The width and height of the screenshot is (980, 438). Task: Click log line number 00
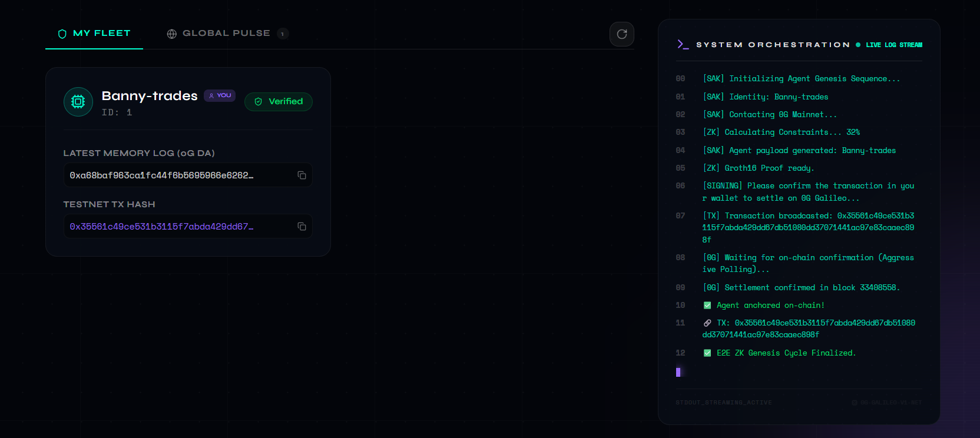click(680, 79)
